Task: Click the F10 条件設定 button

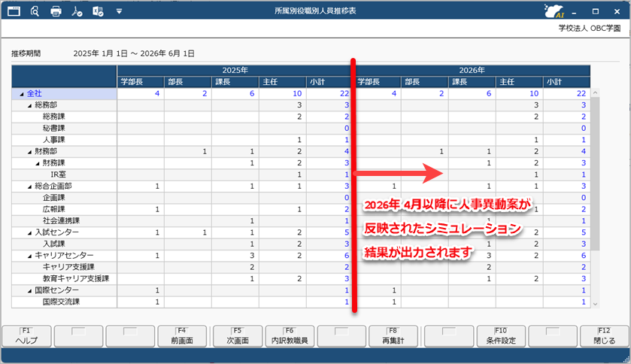Action: (x=501, y=336)
